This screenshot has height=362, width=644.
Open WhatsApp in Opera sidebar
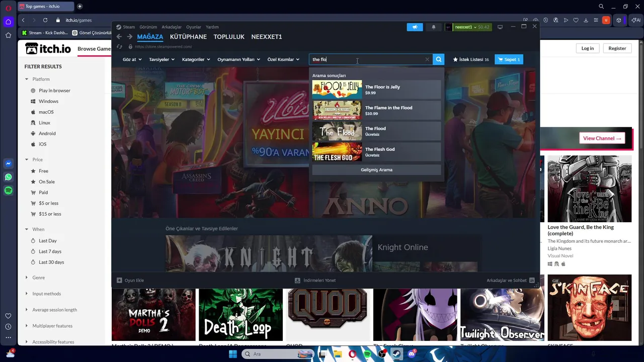click(9, 177)
